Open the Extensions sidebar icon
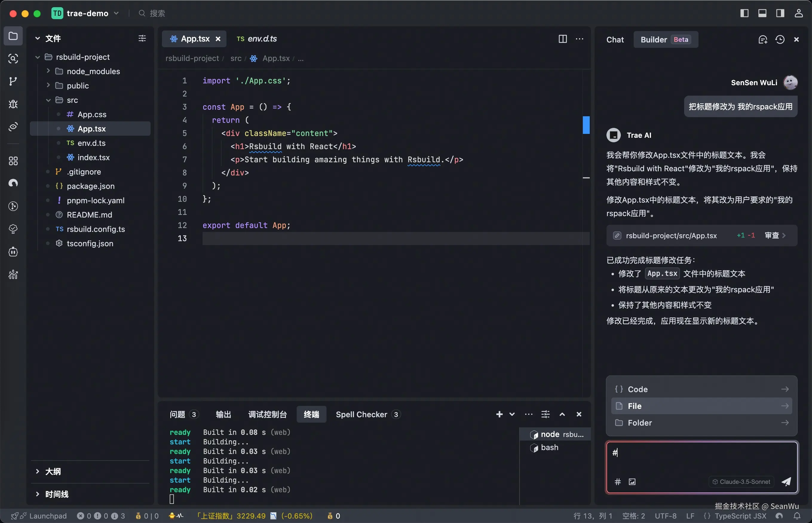 point(13,161)
